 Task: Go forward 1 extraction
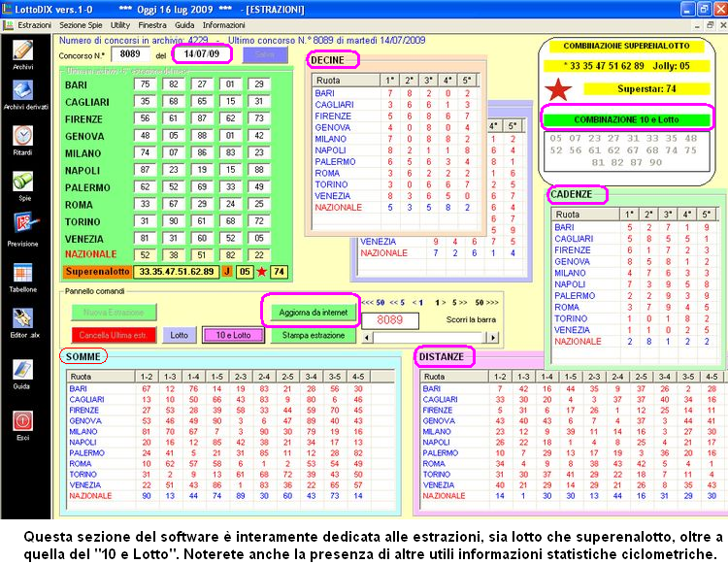[x=440, y=303]
